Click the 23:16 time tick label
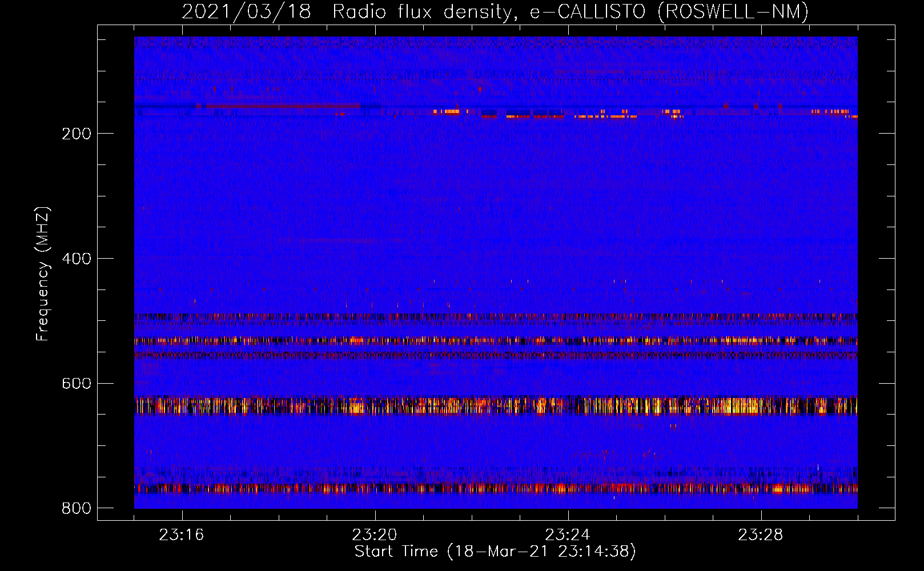 tap(182, 535)
